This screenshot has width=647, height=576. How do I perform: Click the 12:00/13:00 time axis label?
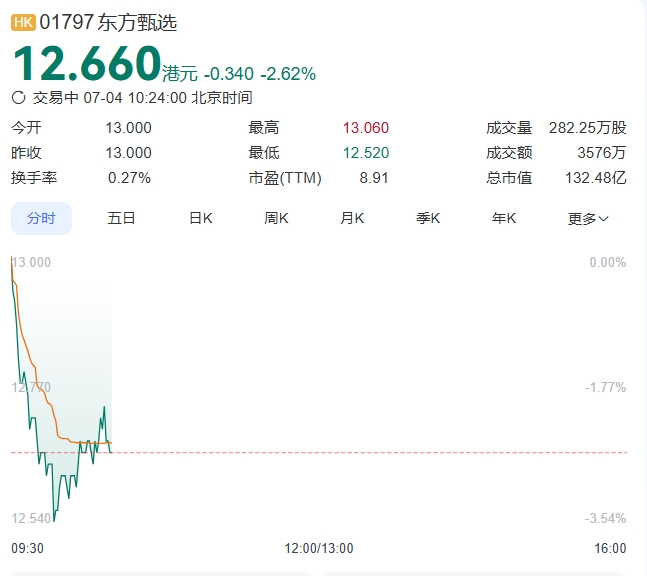coord(319,548)
